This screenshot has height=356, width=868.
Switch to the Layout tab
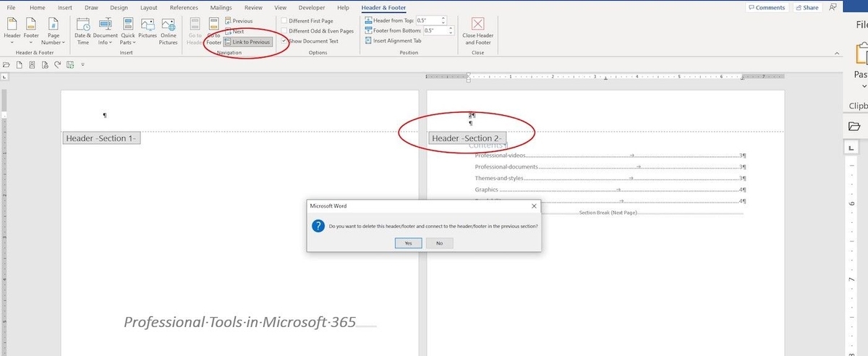pos(149,7)
